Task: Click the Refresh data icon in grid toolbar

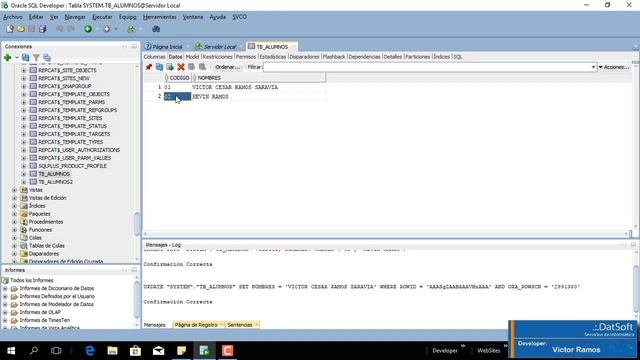Action: pyautogui.click(x=159, y=67)
